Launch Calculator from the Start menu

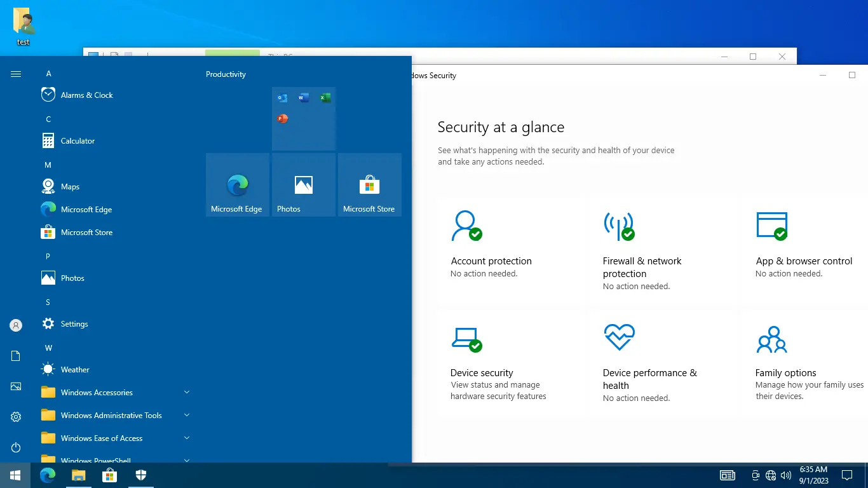(x=78, y=140)
